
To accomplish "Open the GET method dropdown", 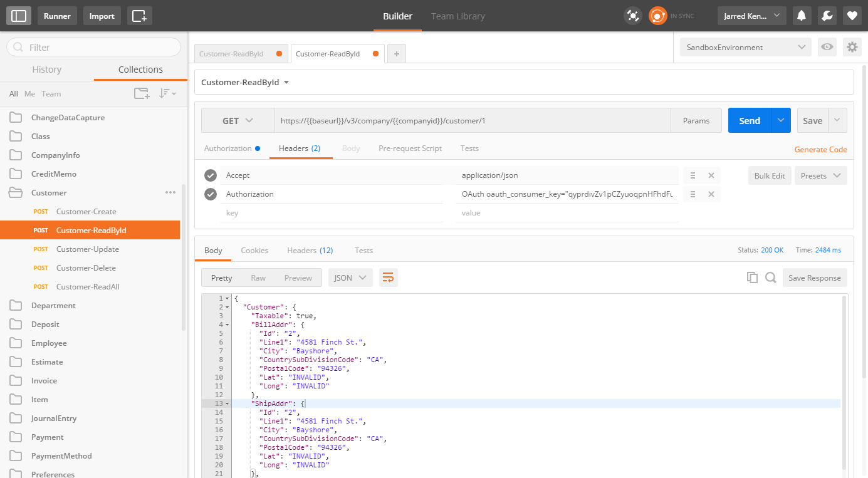I will 238,121.
